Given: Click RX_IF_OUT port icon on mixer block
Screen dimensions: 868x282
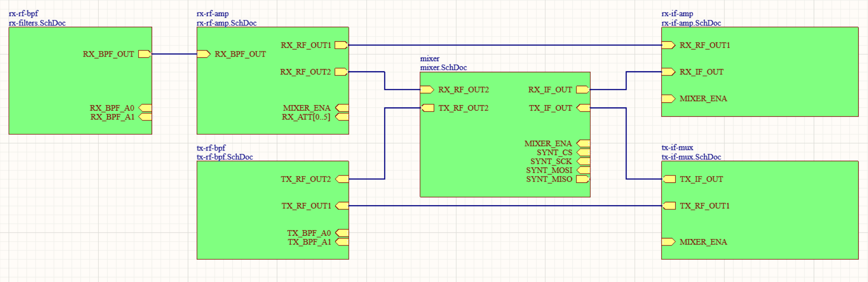Looking at the screenshot, I should [x=583, y=90].
